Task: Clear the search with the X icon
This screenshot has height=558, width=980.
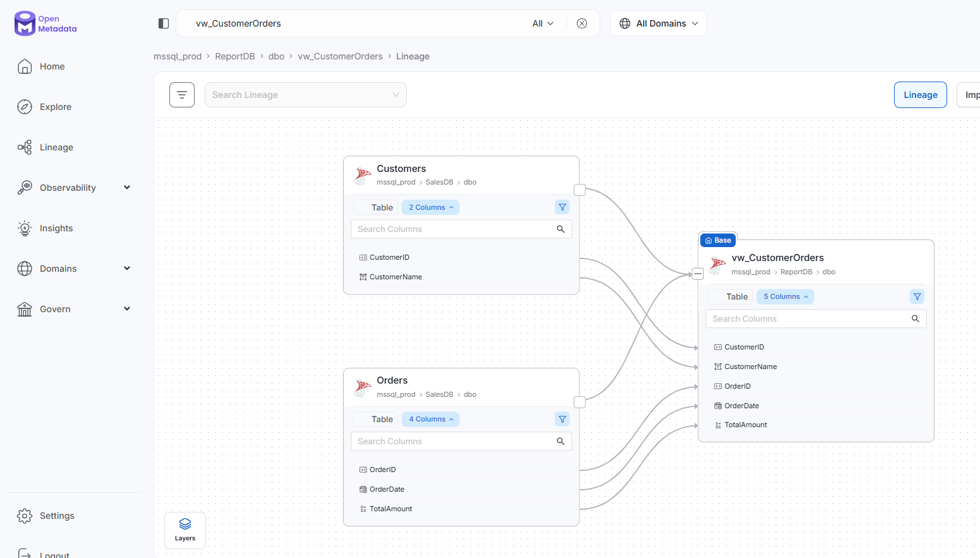Action: (582, 23)
